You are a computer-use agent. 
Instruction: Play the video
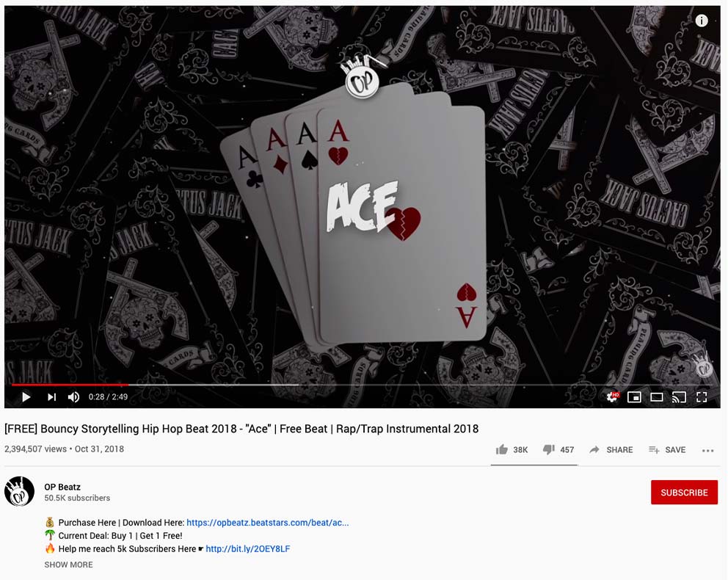(26, 397)
